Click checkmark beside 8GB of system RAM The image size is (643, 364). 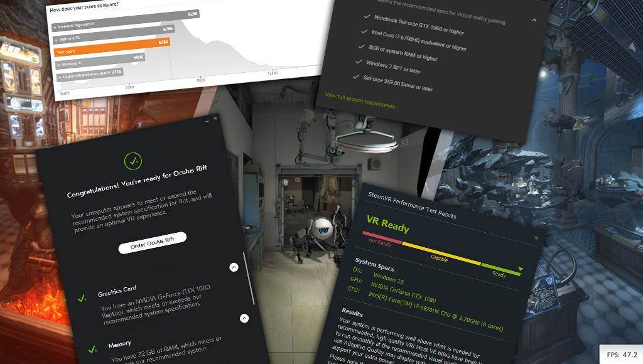361,46
